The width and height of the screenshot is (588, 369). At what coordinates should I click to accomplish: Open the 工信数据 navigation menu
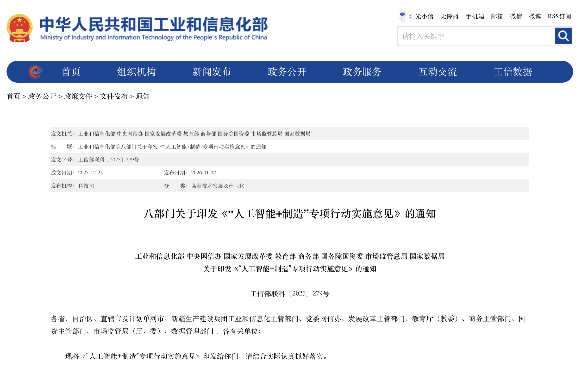(x=513, y=72)
